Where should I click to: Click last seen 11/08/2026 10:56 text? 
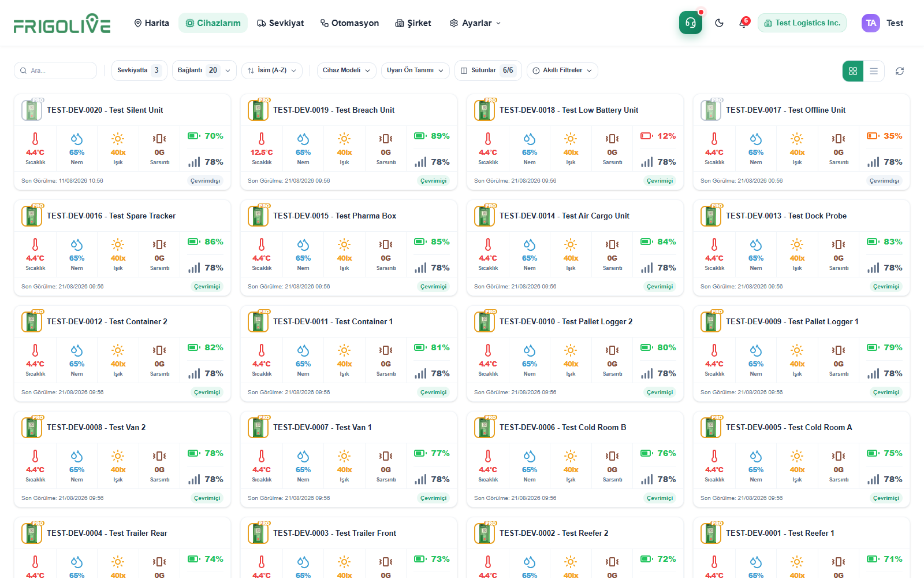(x=62, y=181)
